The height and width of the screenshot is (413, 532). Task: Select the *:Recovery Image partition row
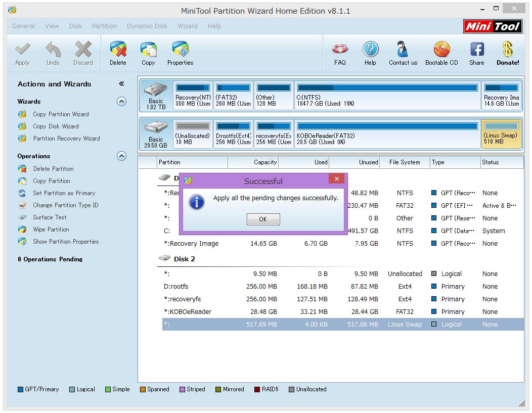click(343, 244)
